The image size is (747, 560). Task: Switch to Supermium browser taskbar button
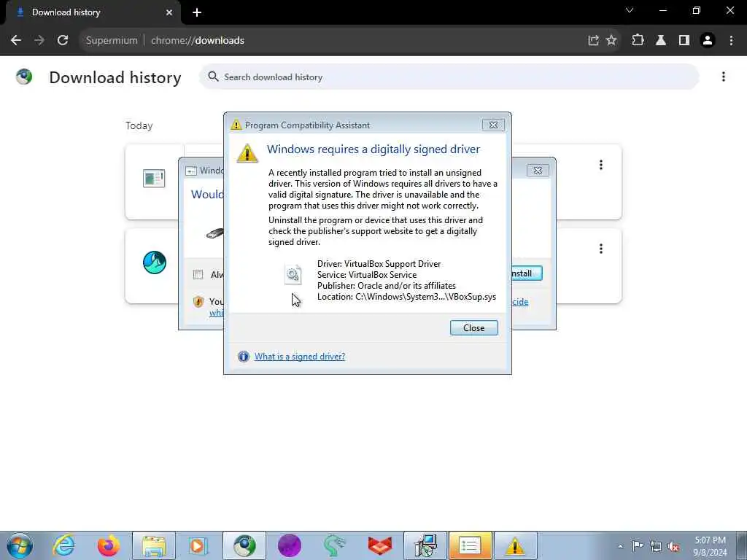coord(244,545)
